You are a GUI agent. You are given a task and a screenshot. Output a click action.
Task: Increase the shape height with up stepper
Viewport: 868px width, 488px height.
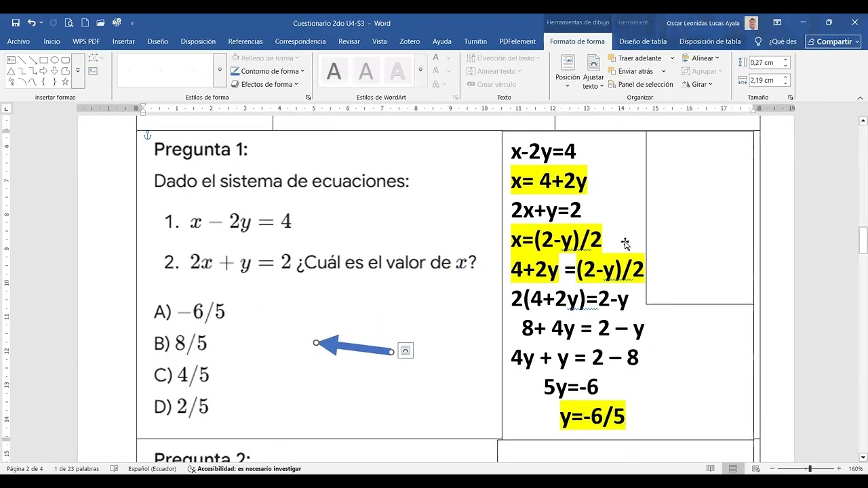point(786,60)
